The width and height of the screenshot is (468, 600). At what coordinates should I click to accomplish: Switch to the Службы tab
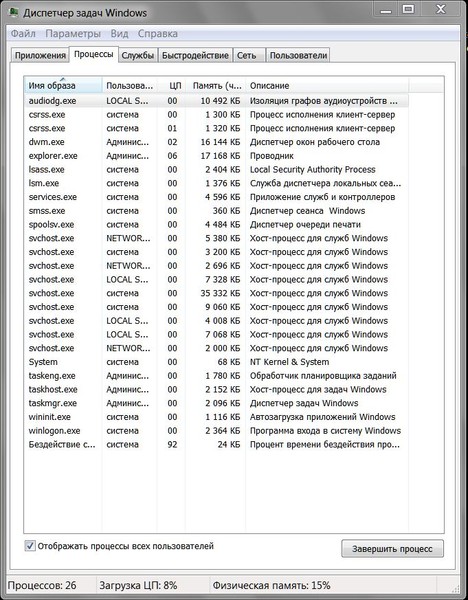[x=137, y=55]
